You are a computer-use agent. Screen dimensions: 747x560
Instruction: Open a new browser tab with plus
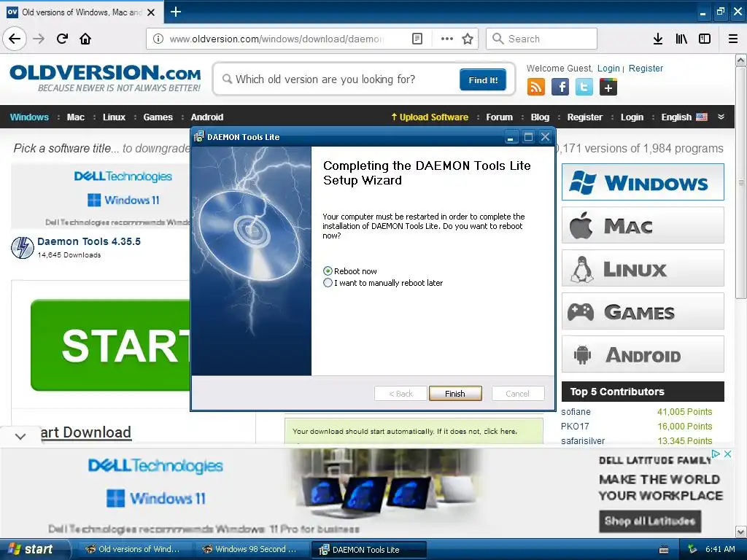tap(176, 12)
